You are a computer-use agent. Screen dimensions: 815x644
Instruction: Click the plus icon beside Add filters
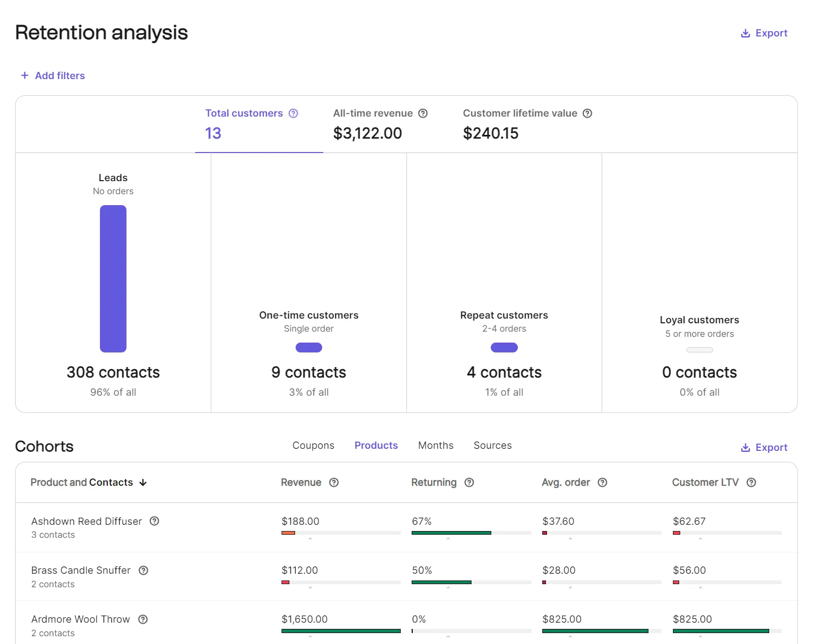24,75
